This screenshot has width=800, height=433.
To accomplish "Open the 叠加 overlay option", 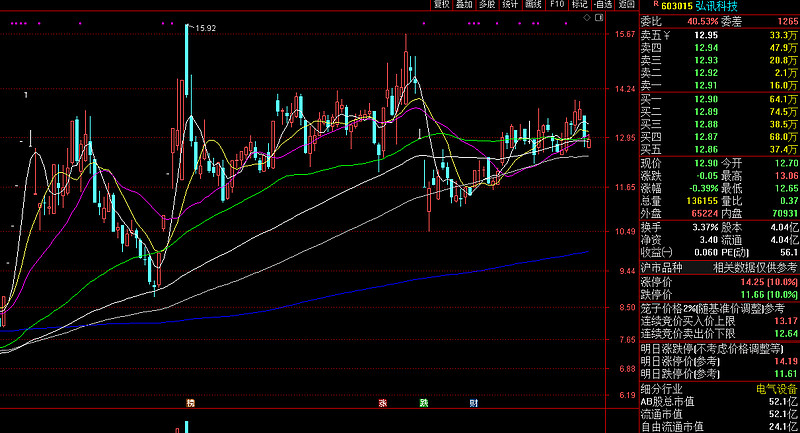I will 464,5.
